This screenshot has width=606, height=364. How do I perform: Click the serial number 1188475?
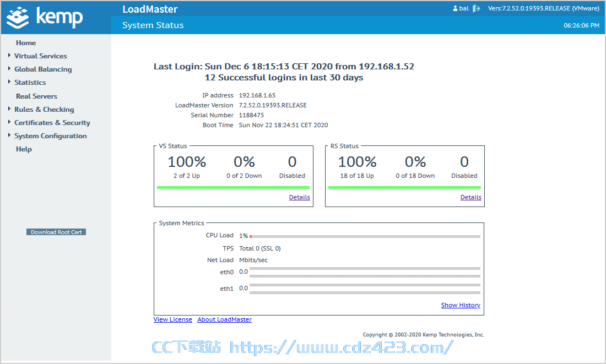pyautogui.click(x=251, y=115)
